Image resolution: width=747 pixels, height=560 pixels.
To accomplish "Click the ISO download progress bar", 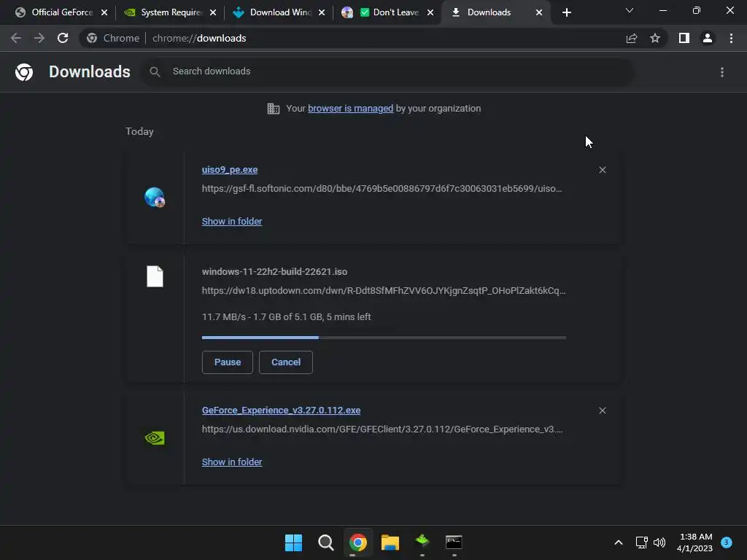I will (384, 338).
